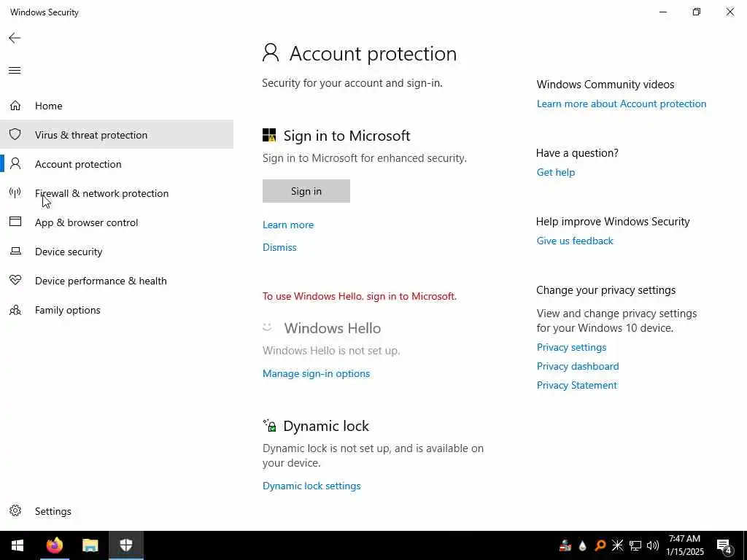Dismiss the Microsoft sign-in recommendation
Screen dimensions: 747x560
279,247
